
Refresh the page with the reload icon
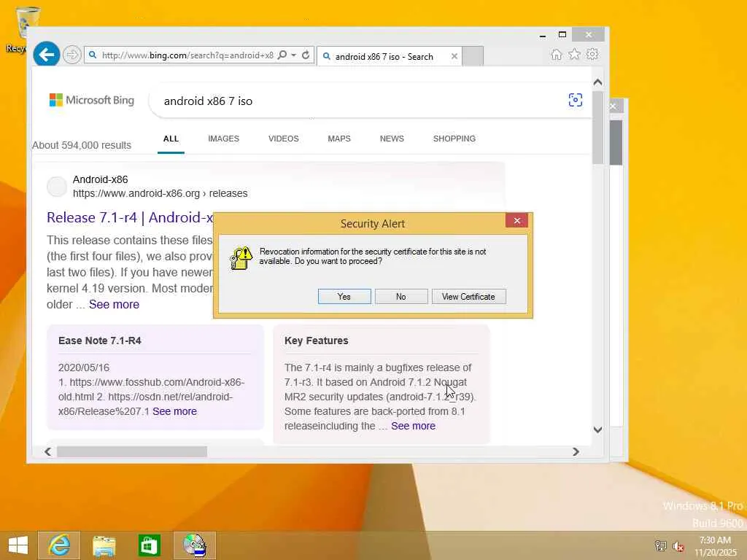(306, 55)
